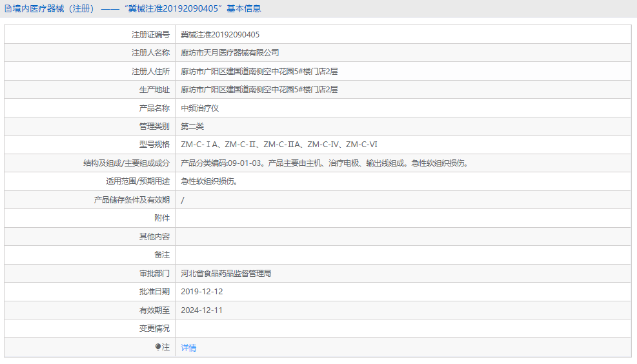This screenshot has height=364, width=637.
Task: Click the 审批部门 label
Action: coord(154,274)
